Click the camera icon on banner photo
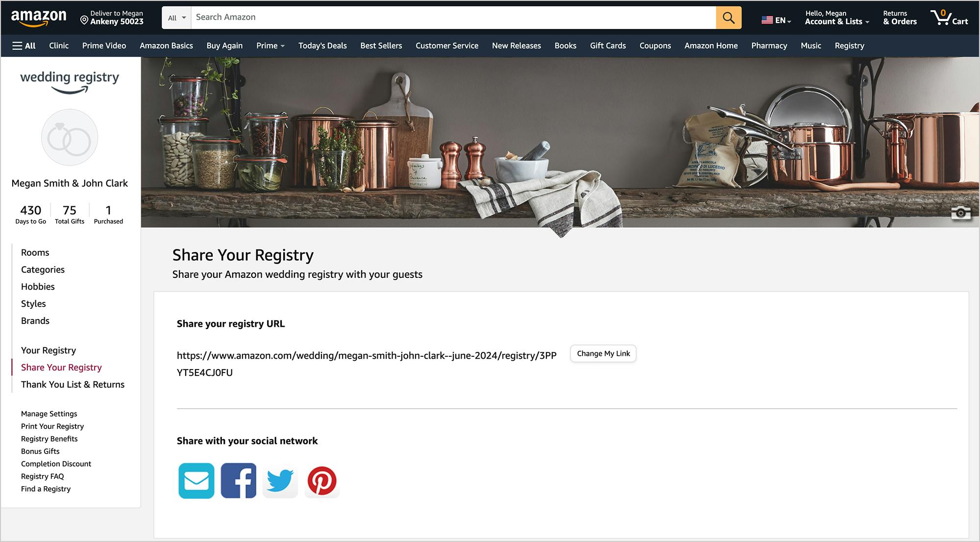This screenshot has width=980, height=542. point(961,213)
